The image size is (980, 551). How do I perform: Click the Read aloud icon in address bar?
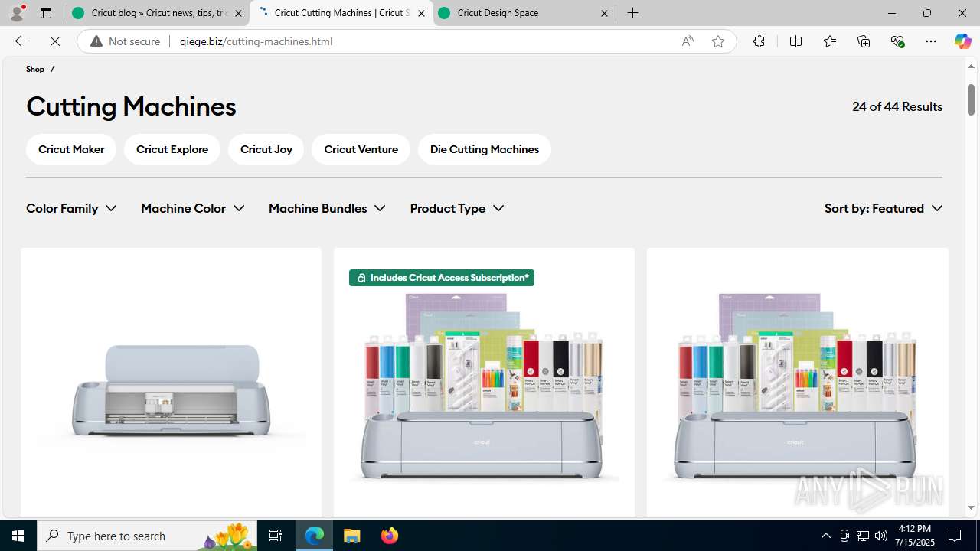688,41
